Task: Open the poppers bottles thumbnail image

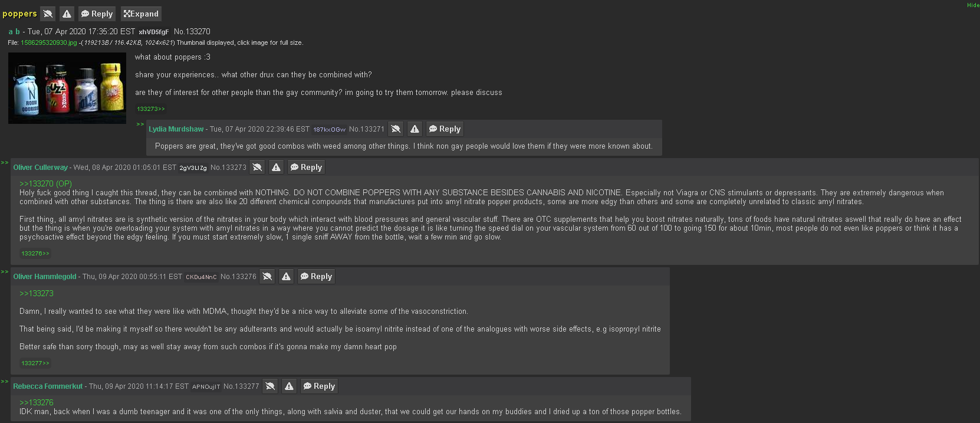Action: pos(67,88)
